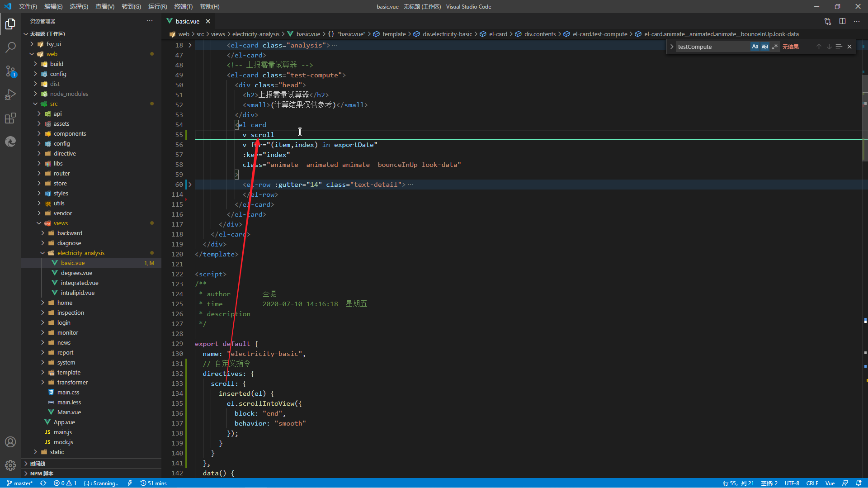Open the 帮助(H) menu
868x488 pixels.
210,6
